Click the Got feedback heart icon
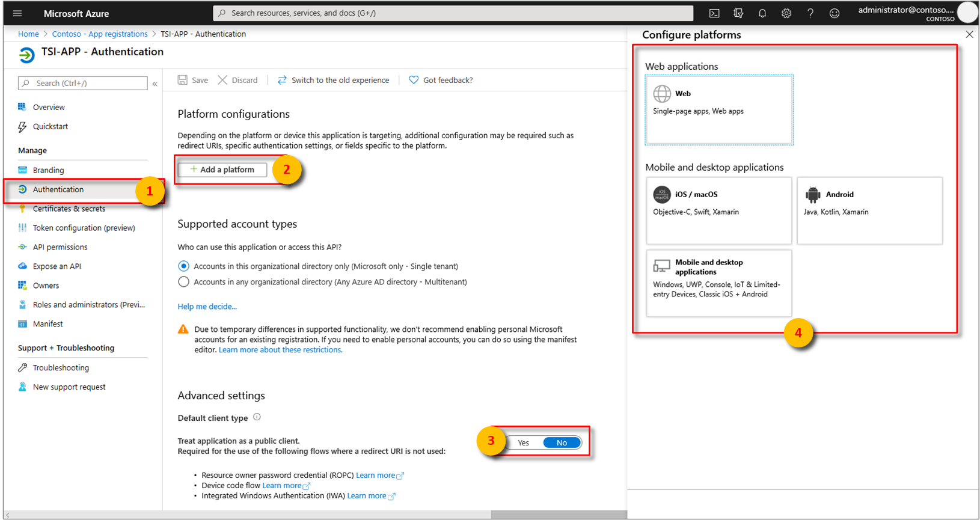980x520 pixels. pos(414,80)
